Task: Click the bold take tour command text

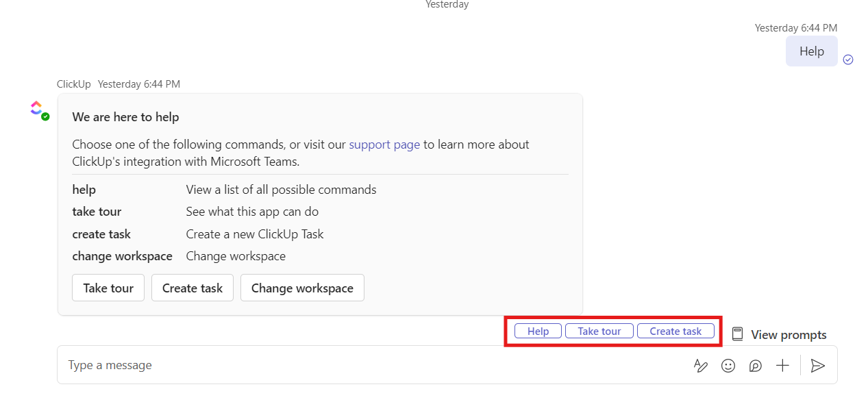Action: tap(97, 212)
